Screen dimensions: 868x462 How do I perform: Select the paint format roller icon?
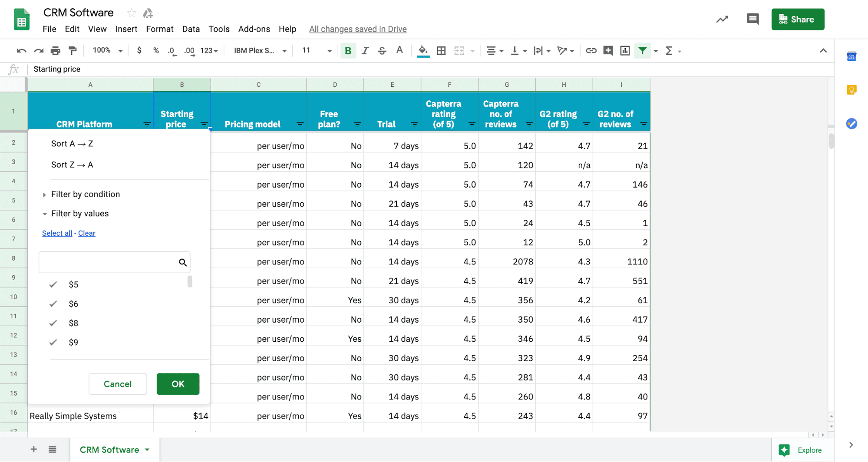coord(73,51)
